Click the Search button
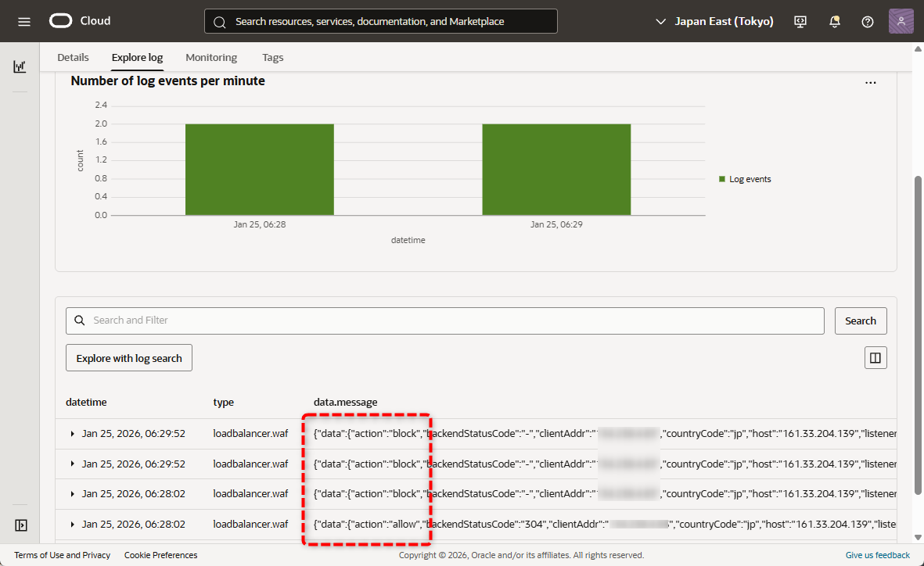This screenshot has height=566, width=924. (861, 321)
